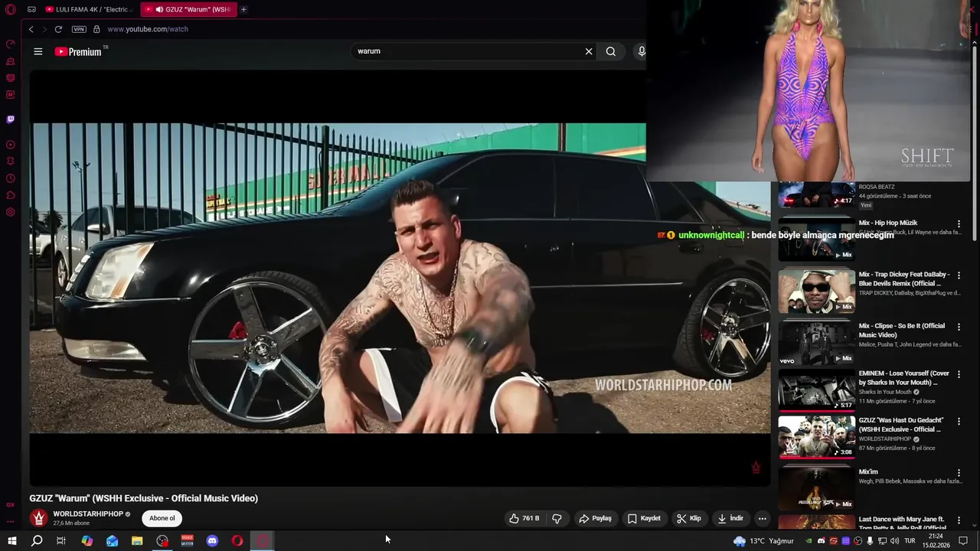The image size is (980, 551).
Task: Open the YouTube hamburger guide menu
Action: [38, 51]
